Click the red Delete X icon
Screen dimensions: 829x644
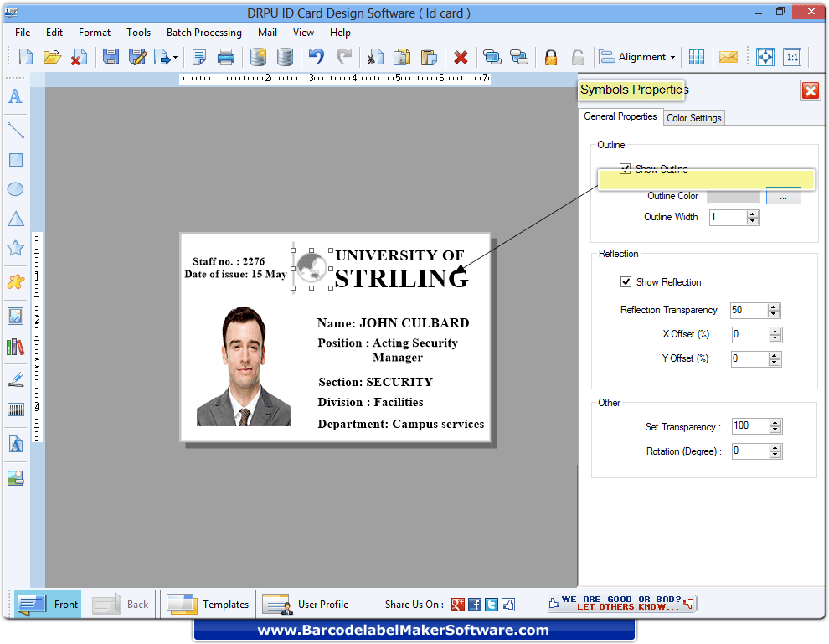(x=461, y=57)
